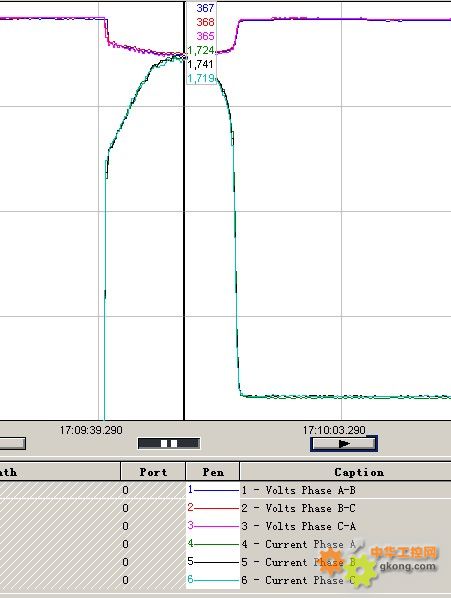451x598 pixels.
Task: Select pen 1 blue line swatch
Action: point(213,490)
